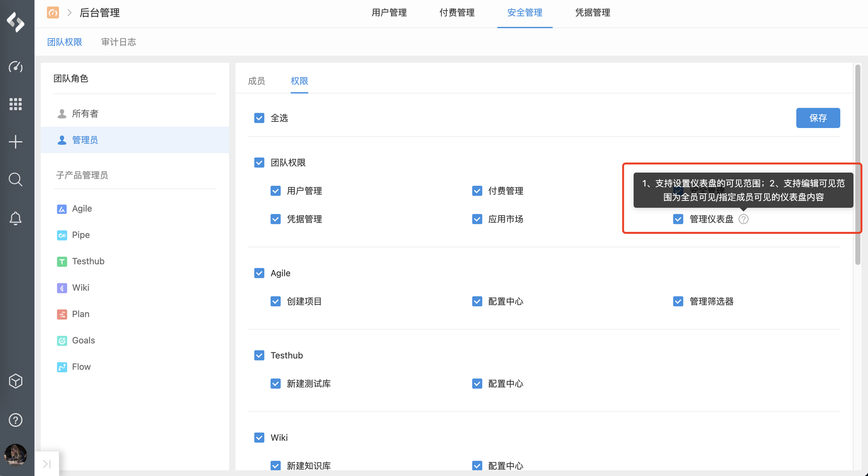Image resolution: width=868 pixels, height=476 pixels.
Task: Toggle the Agile group checkbox
Action: pos(259,273)
